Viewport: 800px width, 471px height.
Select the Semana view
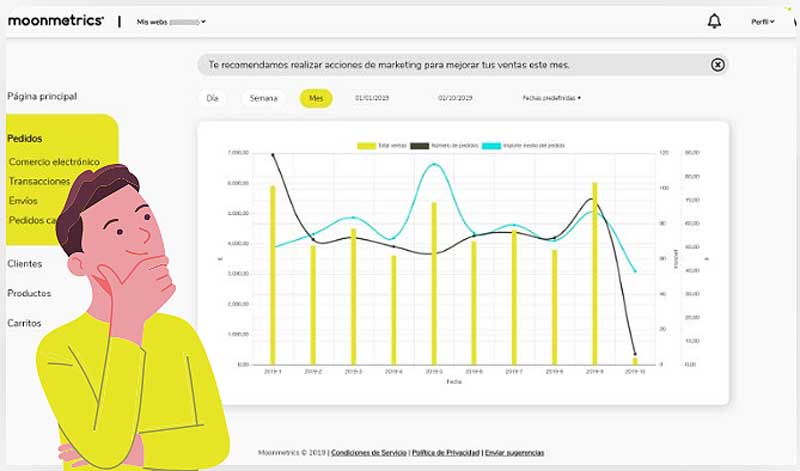(263, 98)
